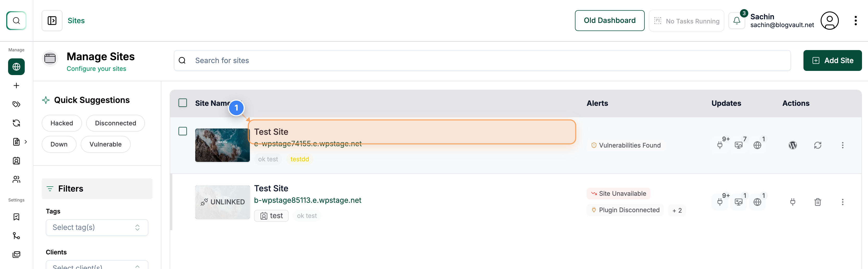The image size is (868, 269).
Task: Toggle the select-all sites checkbox
Action: (183, 103)
